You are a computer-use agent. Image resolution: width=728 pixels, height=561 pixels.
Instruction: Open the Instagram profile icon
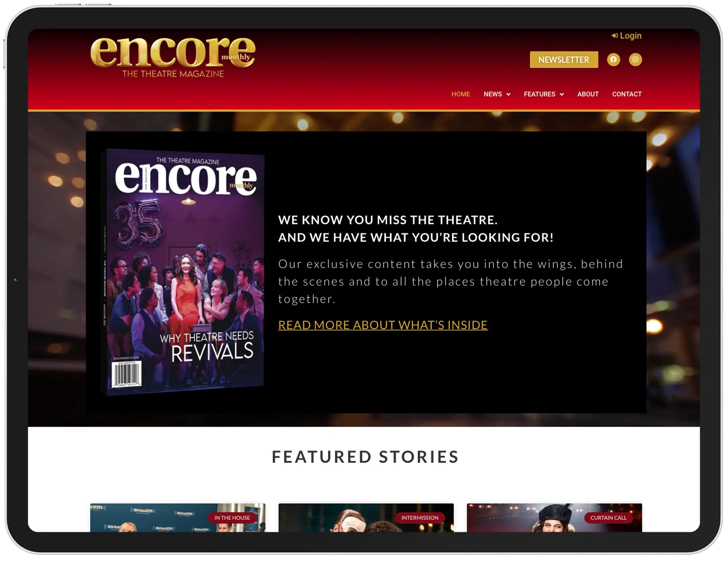(635, 59)
